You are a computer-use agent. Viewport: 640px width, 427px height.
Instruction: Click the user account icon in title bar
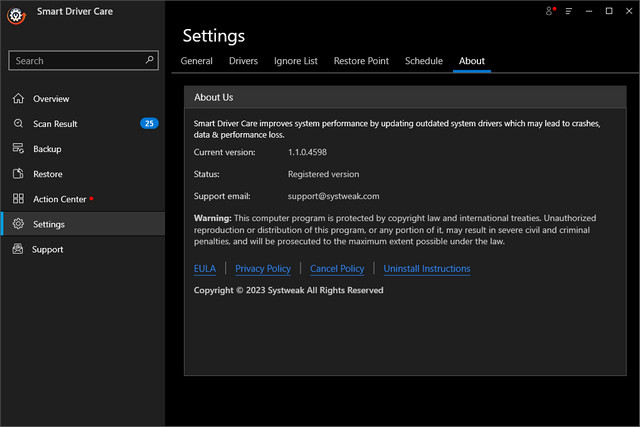[550, 11]
